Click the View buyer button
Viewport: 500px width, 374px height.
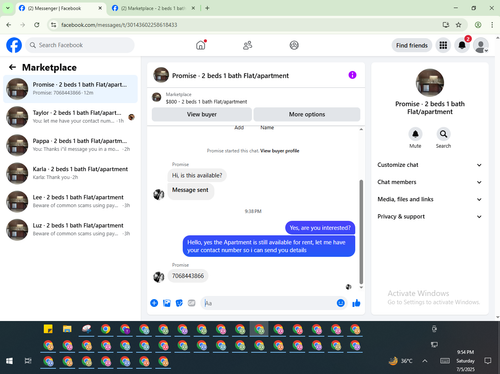(x=202, y=114)
